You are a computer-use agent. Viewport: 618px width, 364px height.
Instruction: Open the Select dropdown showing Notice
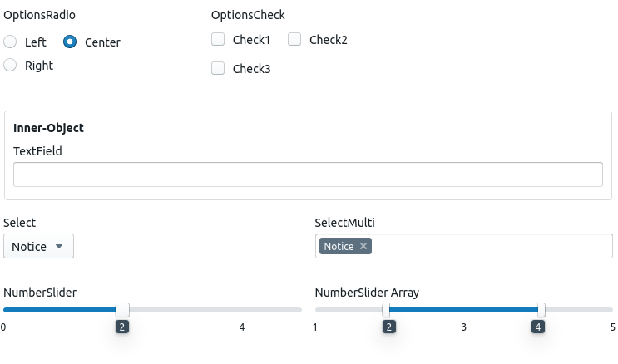[38, 246]
